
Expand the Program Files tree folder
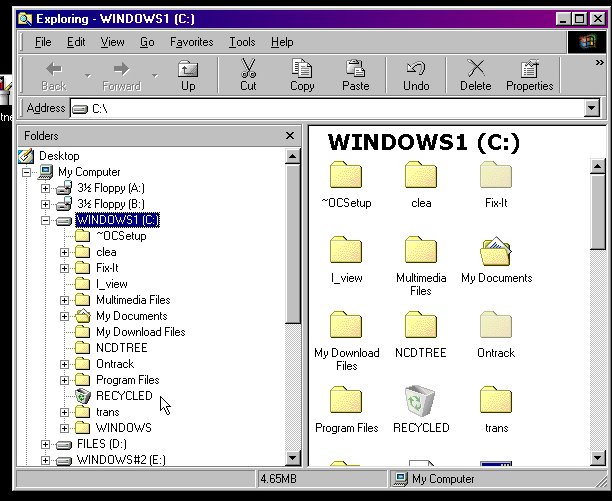[x=65, y=380]
